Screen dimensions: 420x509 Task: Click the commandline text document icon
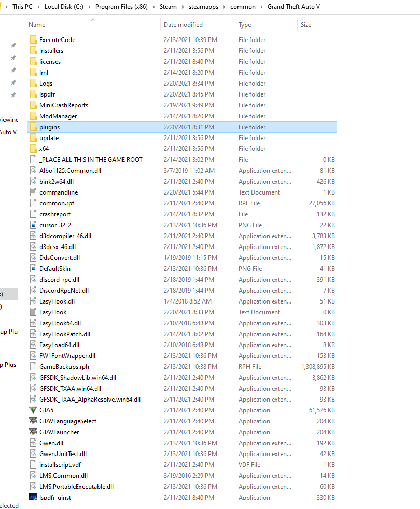tap(33, 192)
